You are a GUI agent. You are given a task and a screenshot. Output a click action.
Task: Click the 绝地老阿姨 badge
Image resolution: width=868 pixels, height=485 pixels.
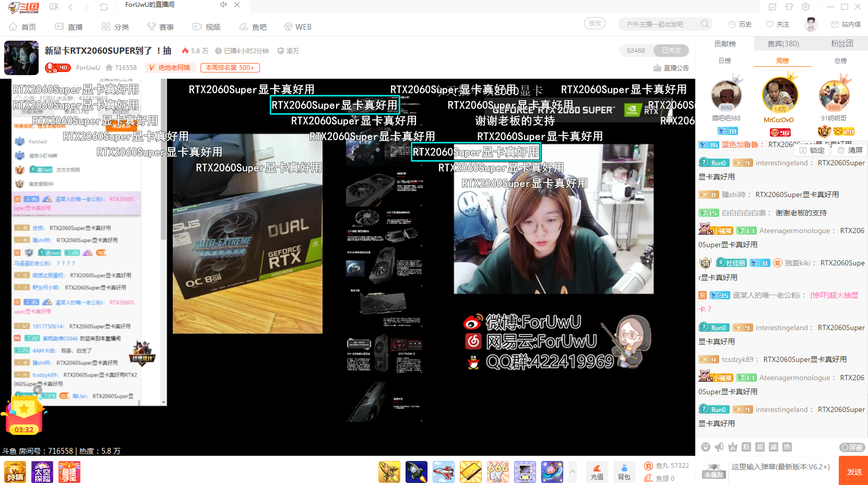[170, 68]
